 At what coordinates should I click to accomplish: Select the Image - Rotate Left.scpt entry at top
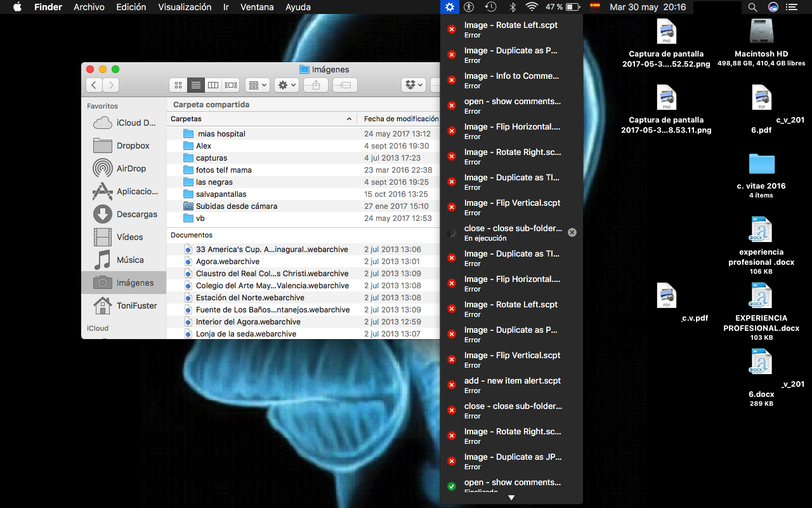[511, 29]
